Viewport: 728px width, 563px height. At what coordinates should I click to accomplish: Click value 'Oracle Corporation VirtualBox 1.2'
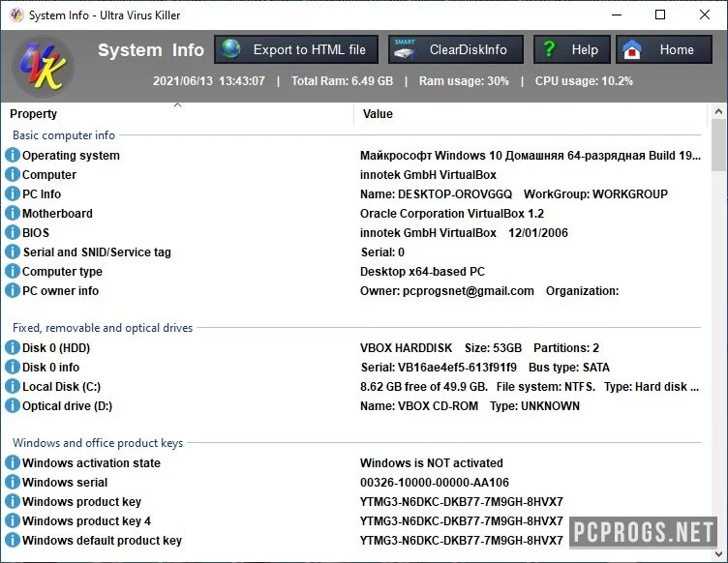pos(452,214)
